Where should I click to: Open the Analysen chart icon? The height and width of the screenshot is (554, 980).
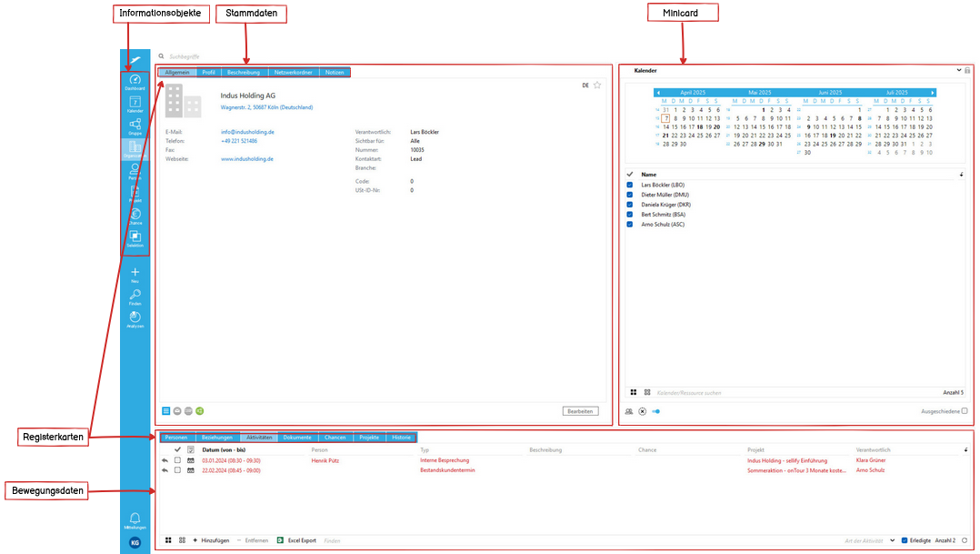coord(135,317)
